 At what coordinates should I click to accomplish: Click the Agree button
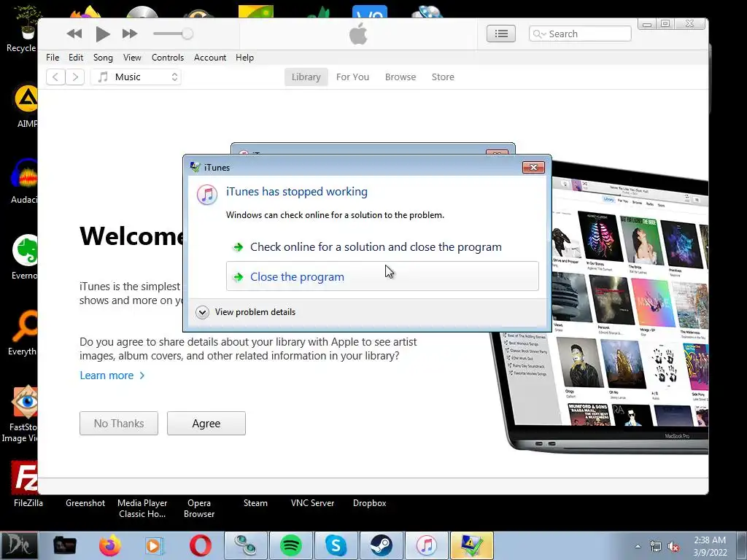pos(206,424)
